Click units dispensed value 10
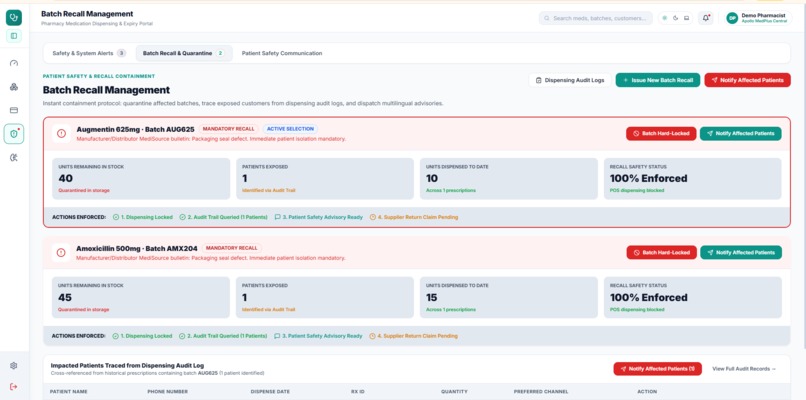806x400 pixels. pyautogui.click(x=432, y=178)
